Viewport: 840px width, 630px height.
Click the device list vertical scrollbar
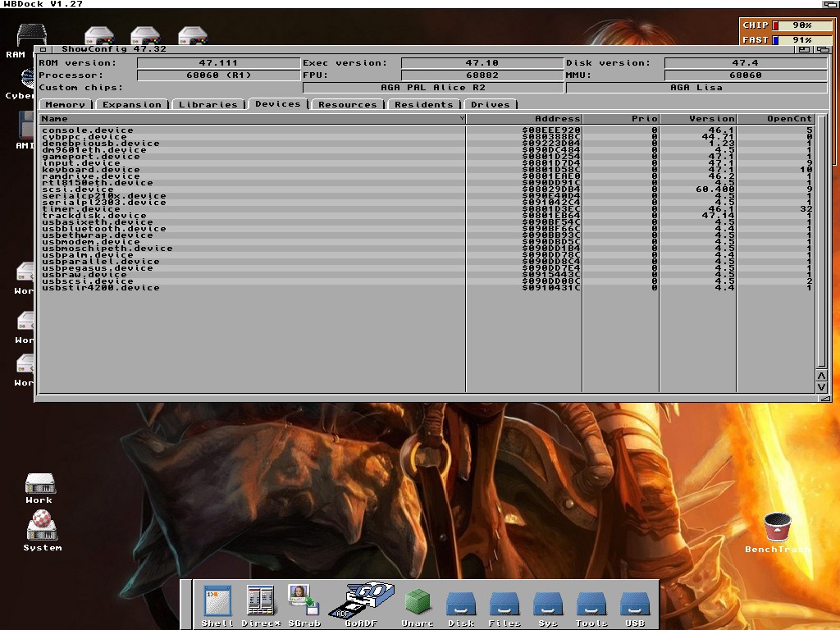coord(822,241)
